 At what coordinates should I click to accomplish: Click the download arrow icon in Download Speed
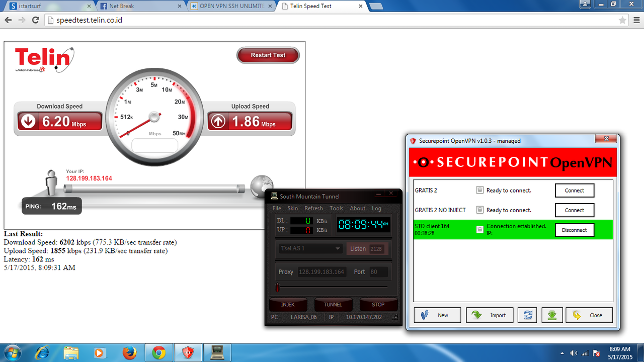[x=28, y=122]
